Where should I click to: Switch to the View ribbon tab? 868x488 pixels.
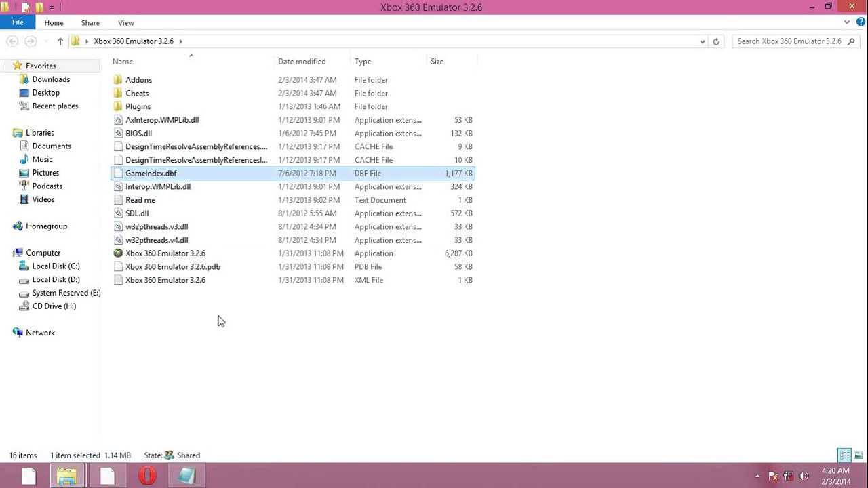click(x=126, y=23)
